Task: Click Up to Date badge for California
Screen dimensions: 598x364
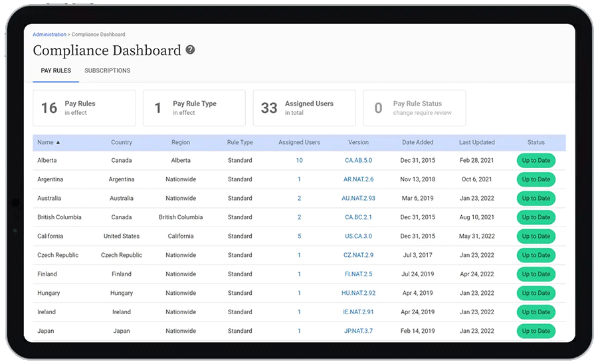Action: [x=536, y=236]
